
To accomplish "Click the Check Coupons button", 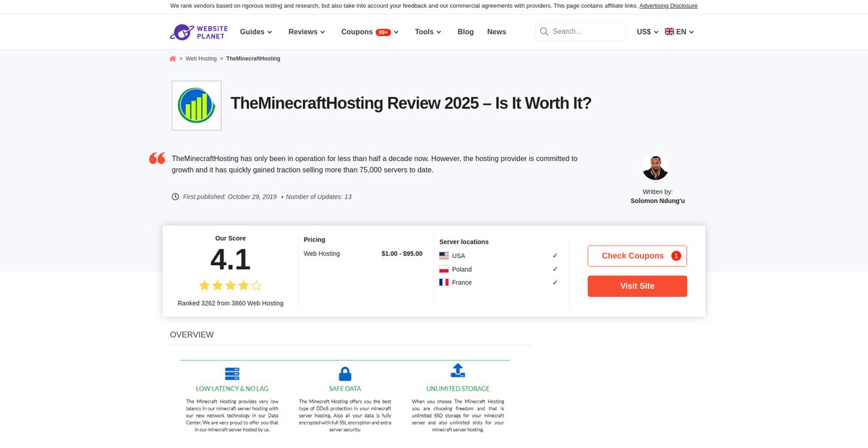I will pyautogui.click(x=637, y=256).
